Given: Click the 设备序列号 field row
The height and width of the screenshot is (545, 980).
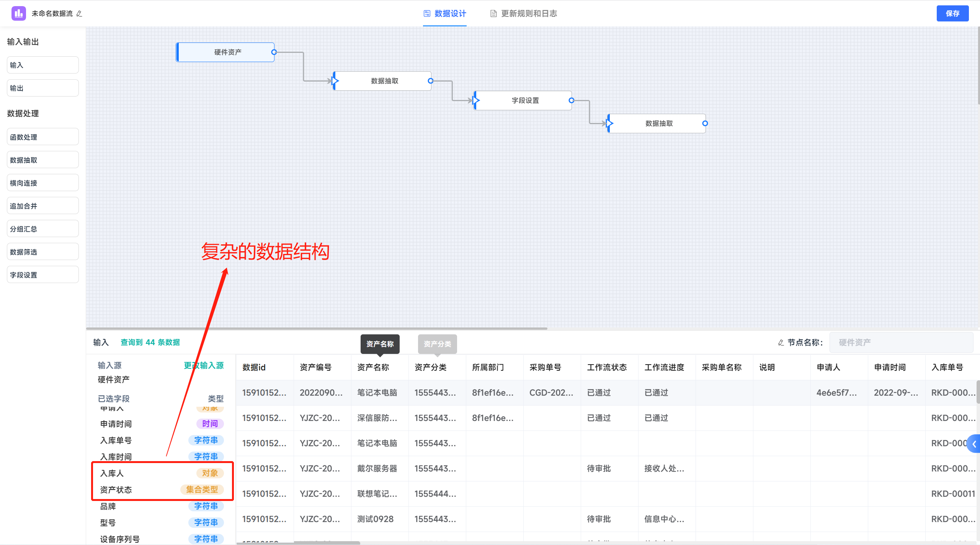Looking at the screenshot, I should (x=162, y=539).
